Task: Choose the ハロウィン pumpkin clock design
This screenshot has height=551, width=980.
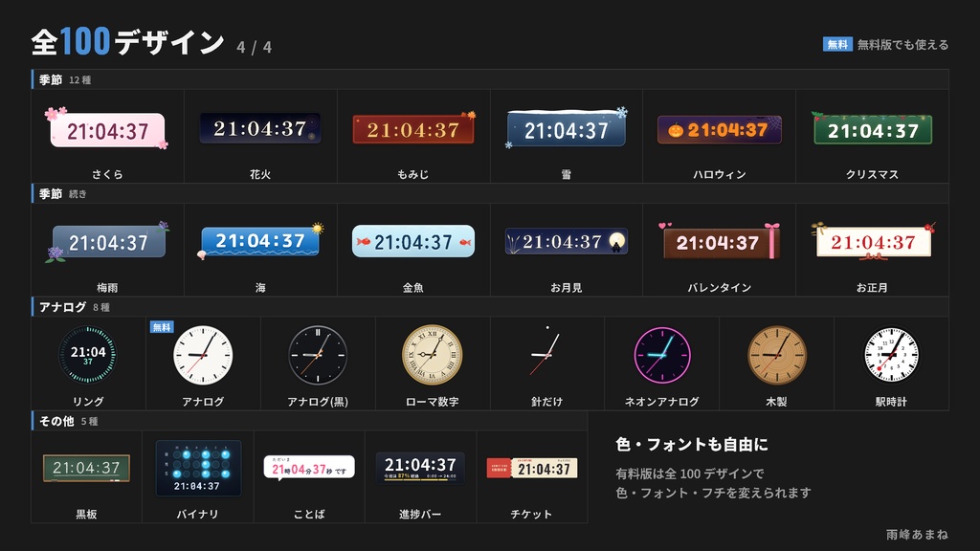Action: click(x=720, y=129)
